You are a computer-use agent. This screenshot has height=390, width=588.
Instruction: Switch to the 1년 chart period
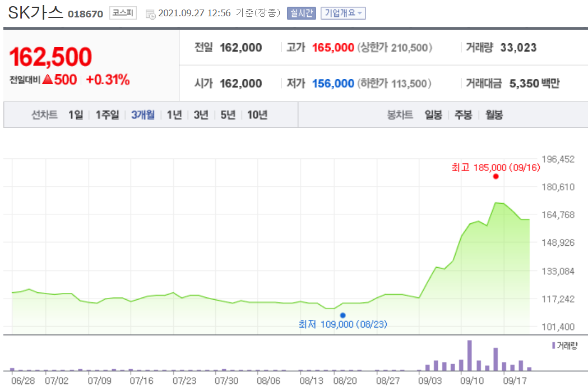[174, 115]
